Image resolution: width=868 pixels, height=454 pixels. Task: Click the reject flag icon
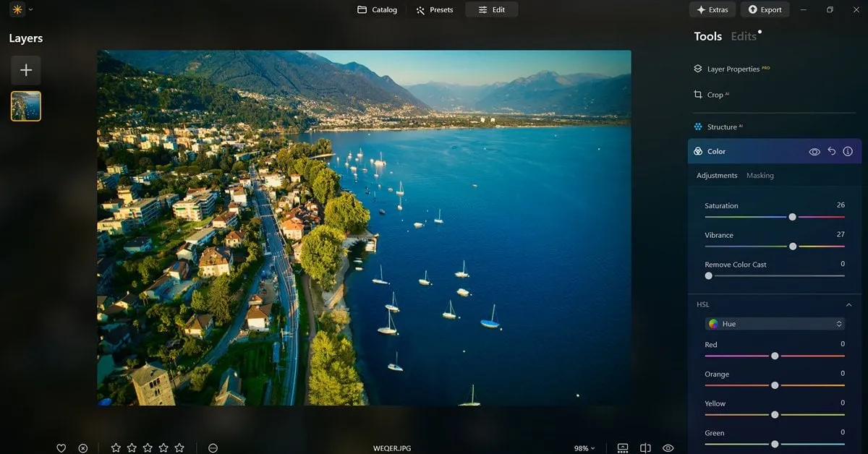click(x=83, y=448)
